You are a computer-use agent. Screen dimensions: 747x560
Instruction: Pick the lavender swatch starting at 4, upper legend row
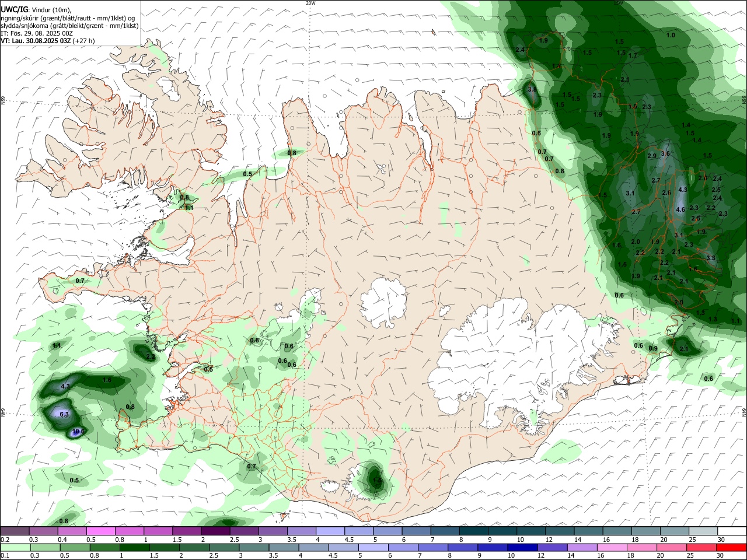coord(330,531)
